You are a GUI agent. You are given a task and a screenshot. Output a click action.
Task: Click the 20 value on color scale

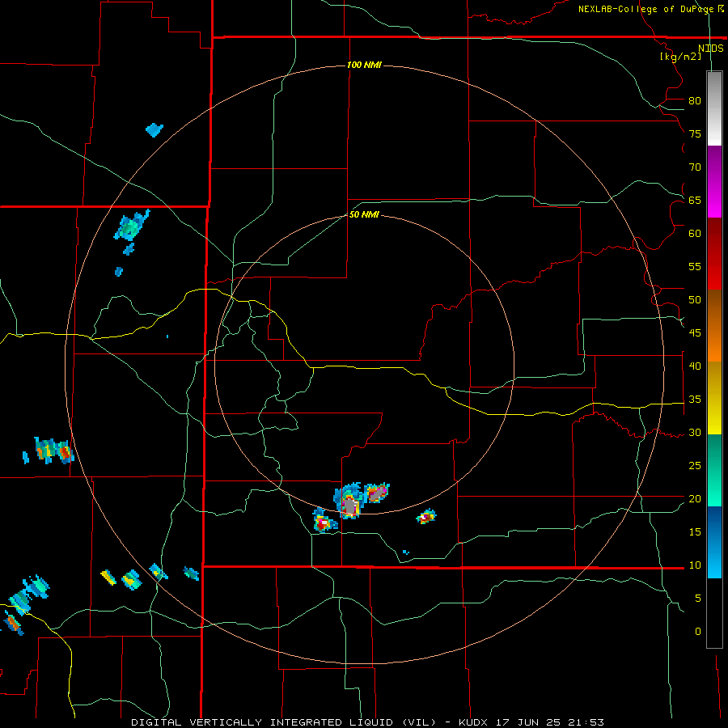[x=695, y=499]
